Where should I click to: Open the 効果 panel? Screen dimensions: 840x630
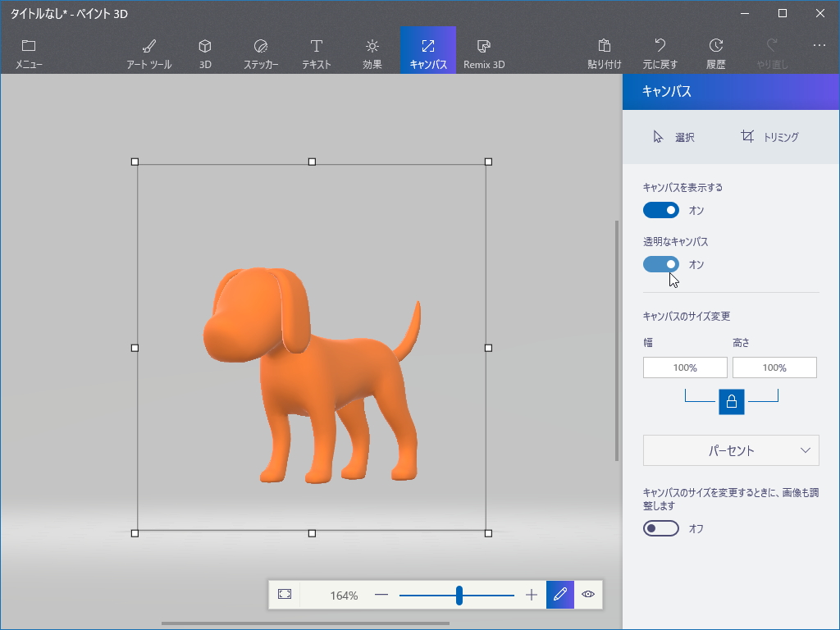(x=372, y=49)
